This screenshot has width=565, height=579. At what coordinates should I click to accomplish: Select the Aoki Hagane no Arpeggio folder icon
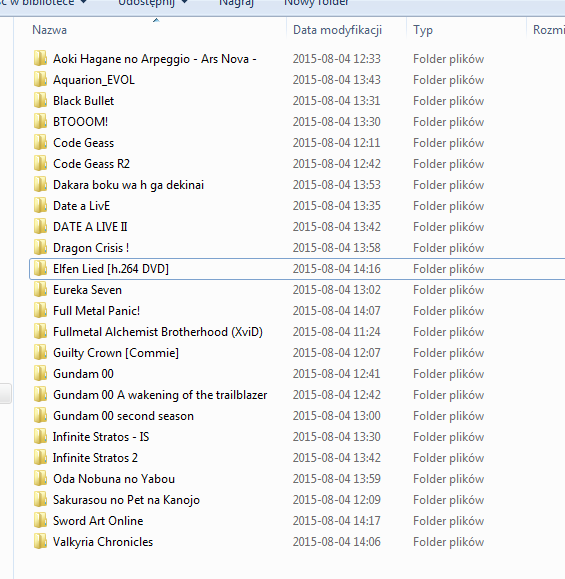(x=40, y=59)
